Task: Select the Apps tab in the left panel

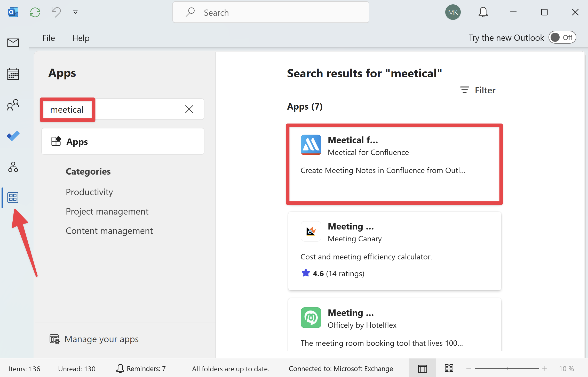Action: click(x=123, y=141)
